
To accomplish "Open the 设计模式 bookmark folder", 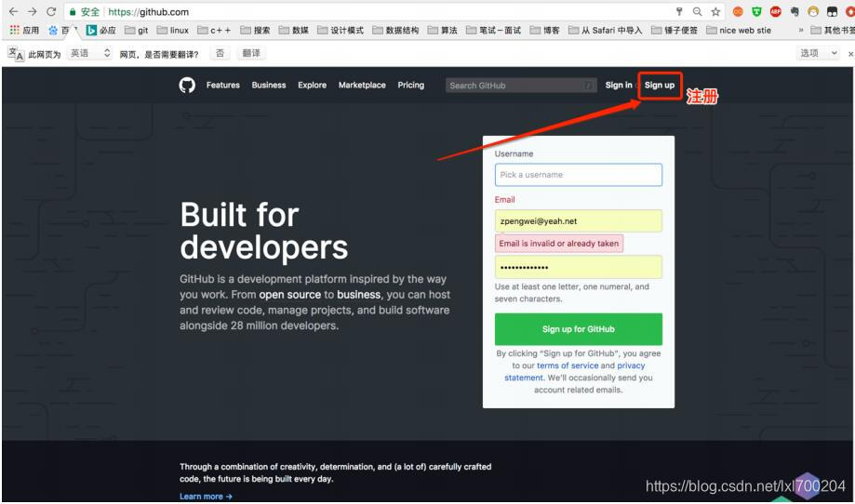I will point(341,30).
